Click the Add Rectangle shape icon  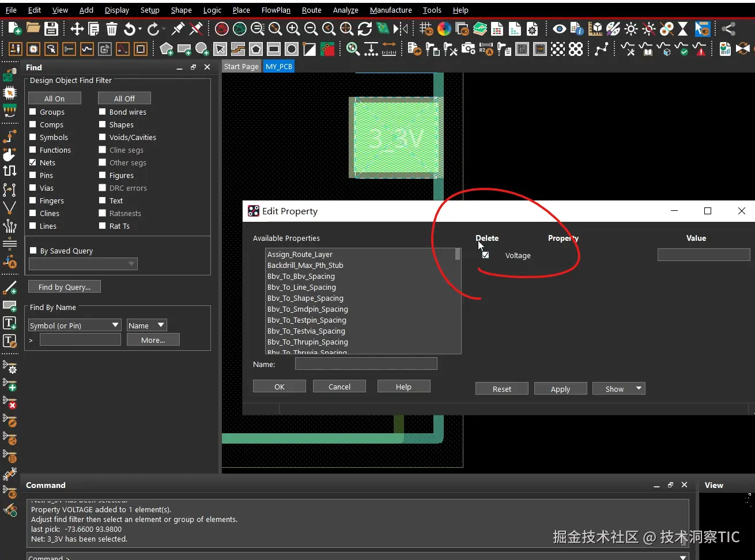click(184, 50)
